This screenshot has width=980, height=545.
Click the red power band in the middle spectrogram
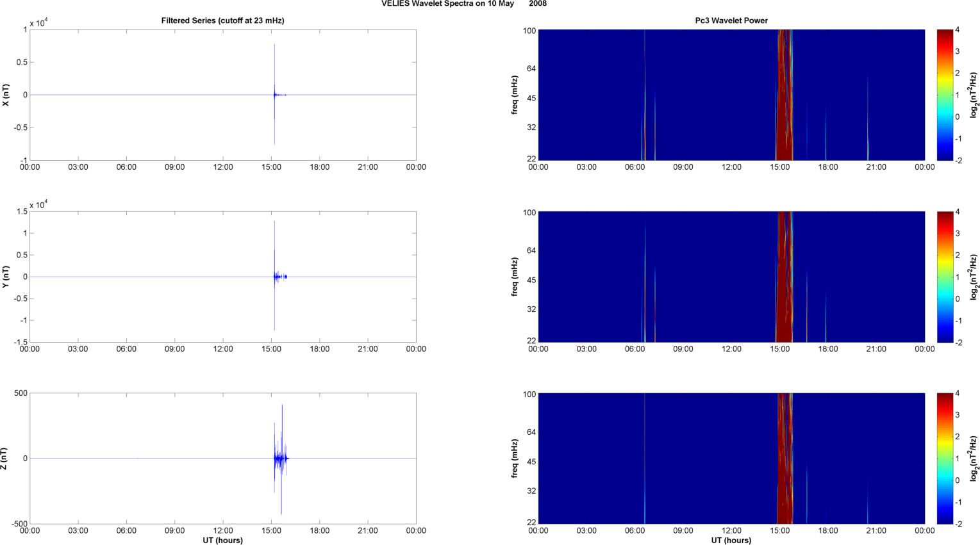pos(784,277)
